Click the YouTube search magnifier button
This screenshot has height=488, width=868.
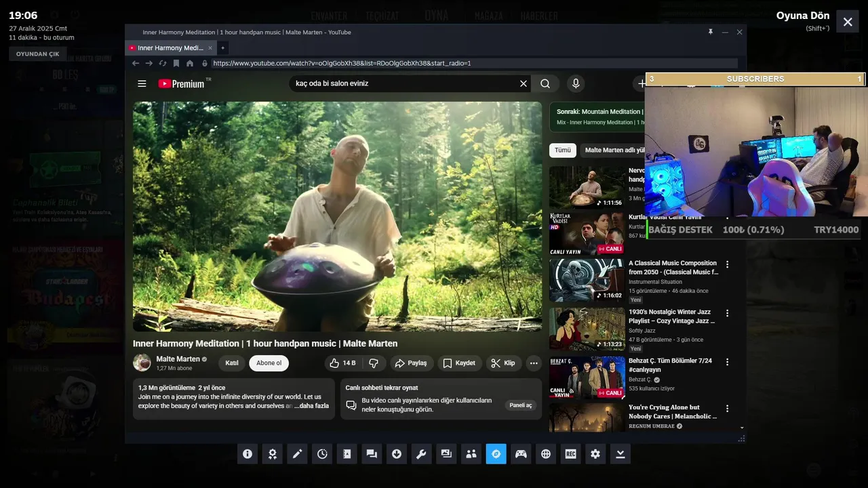pos(545,83)
